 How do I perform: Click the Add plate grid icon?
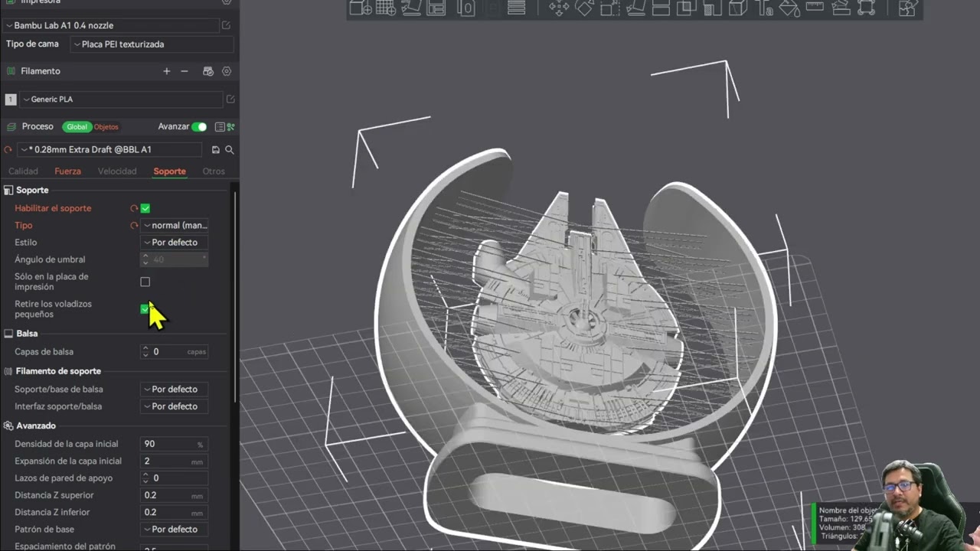[386, 8]
